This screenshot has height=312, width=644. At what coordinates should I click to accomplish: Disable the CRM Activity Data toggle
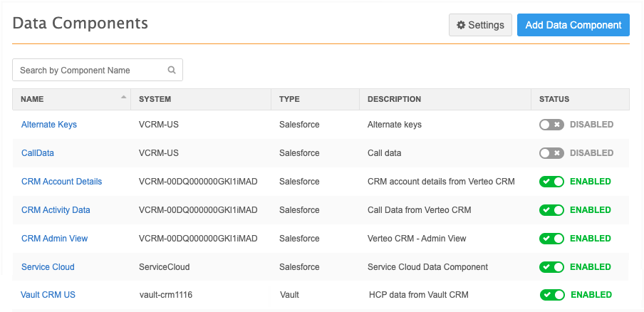click(x=551, y=210)
